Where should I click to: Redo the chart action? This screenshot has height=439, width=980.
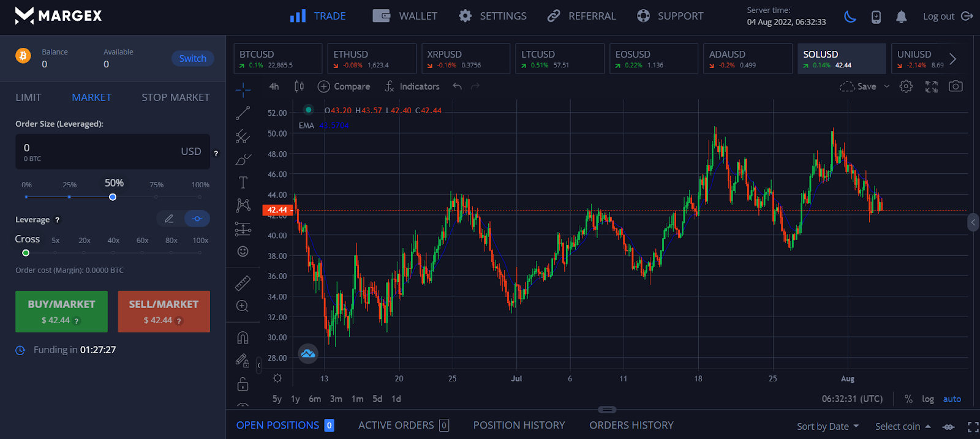click(475, 86)
